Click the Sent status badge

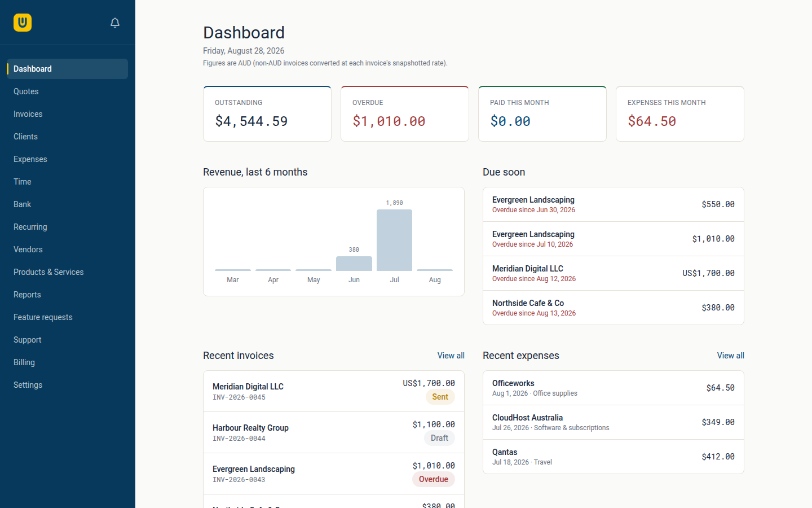pos(440,397)
